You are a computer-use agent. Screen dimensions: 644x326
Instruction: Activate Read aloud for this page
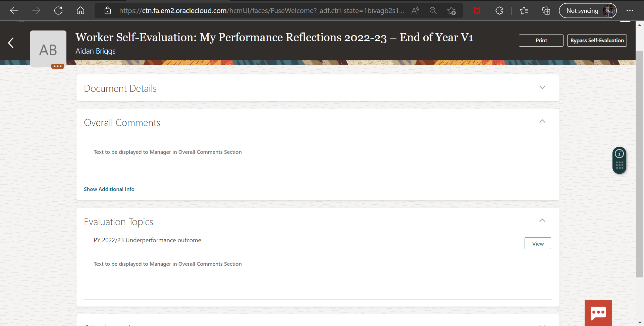click(415, 10)
